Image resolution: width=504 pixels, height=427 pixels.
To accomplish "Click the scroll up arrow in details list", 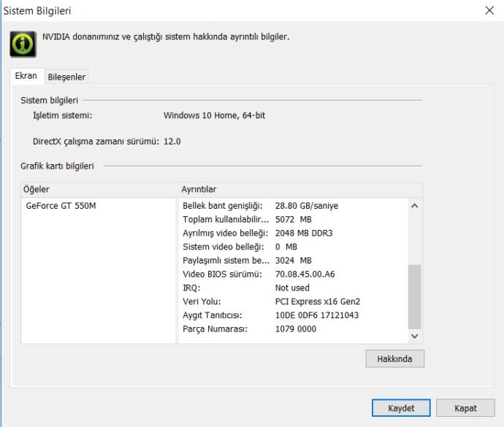I will pyautogui.click(x=415, y=206).
